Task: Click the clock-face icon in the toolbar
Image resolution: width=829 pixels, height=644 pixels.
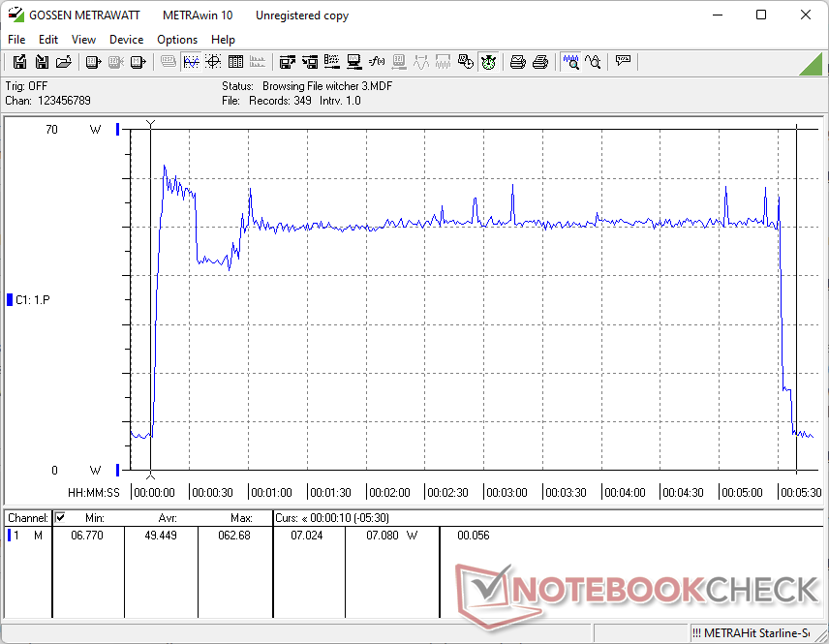Action: tap(488, 62)
